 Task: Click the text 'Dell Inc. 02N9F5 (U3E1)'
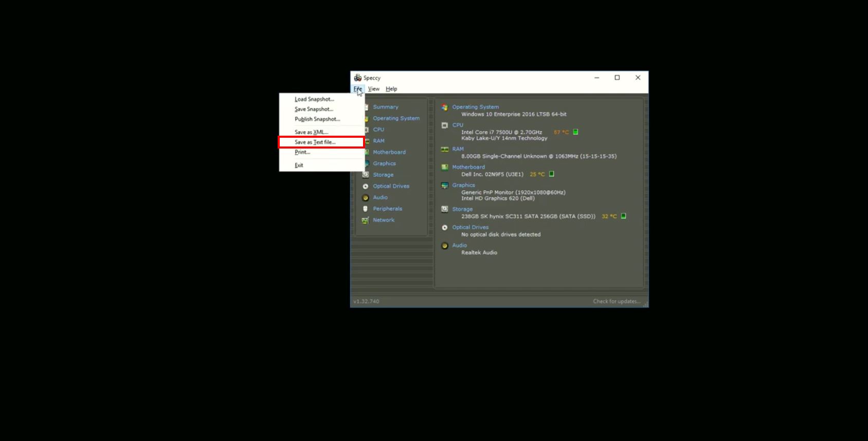tap(492, 174)
